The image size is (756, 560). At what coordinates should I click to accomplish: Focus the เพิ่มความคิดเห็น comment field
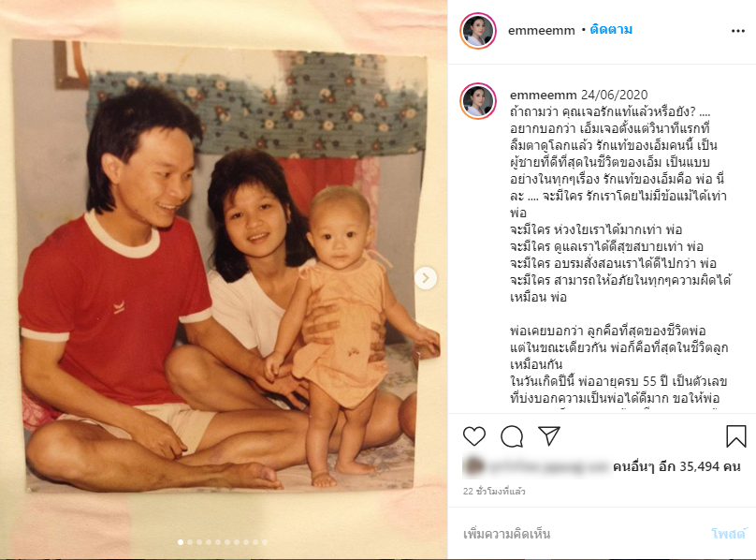click(x=578, y=534)
